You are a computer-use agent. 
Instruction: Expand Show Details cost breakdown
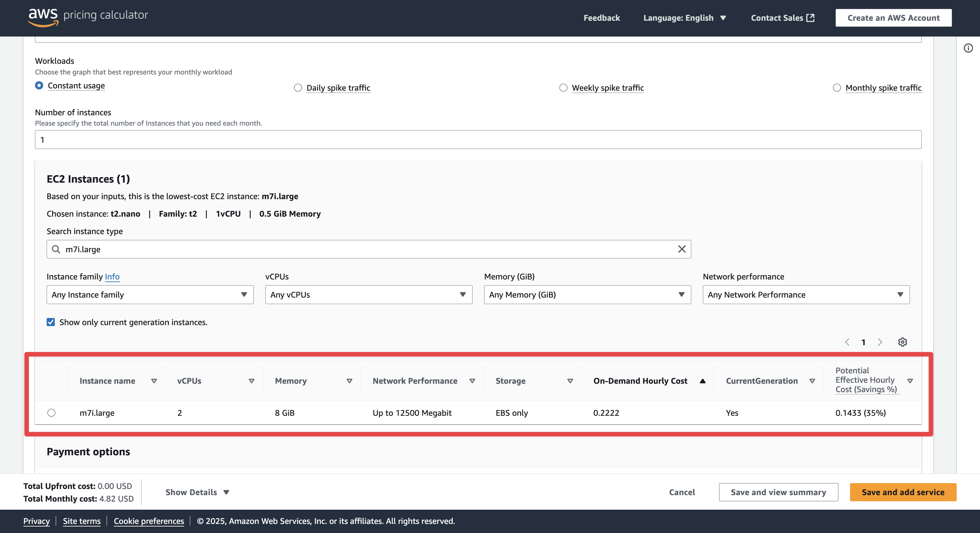pos(197,492)
